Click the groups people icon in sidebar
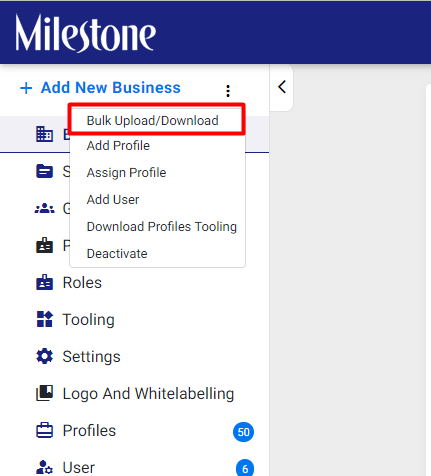The width and height of the screenshot is (431, 476). pos(44,208)
